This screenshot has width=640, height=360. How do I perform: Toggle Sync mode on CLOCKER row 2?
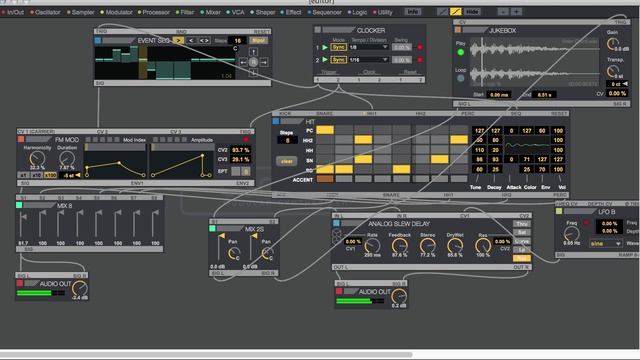tap(338, 60)
